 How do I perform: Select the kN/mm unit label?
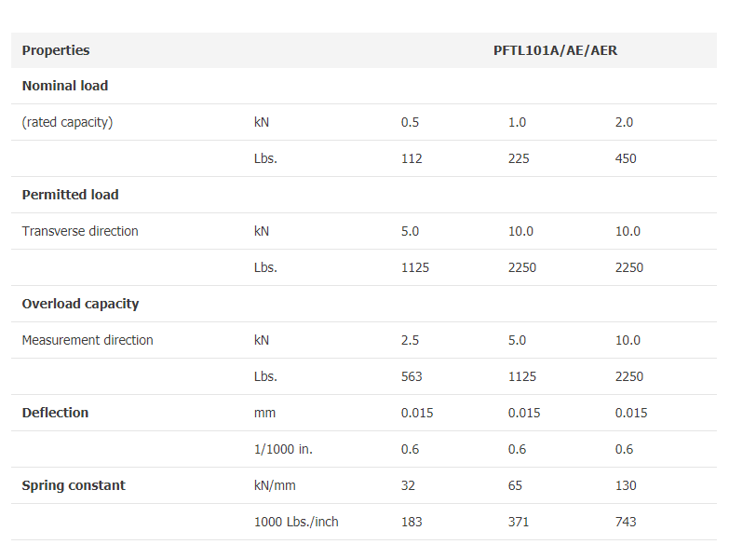(x=276, y=485)
